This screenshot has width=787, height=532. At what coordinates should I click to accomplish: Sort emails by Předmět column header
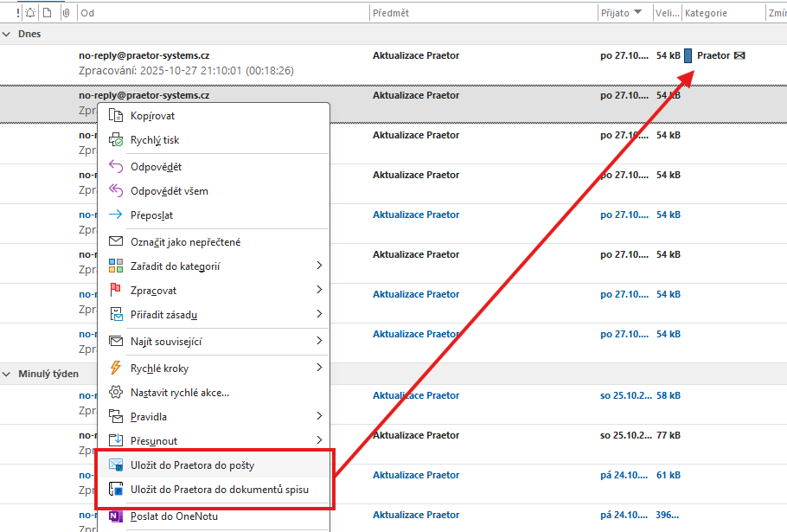point(391,13)
